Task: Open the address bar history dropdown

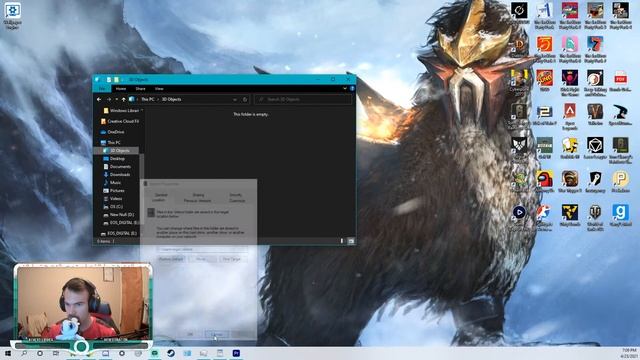Action: tap(235, 99)
